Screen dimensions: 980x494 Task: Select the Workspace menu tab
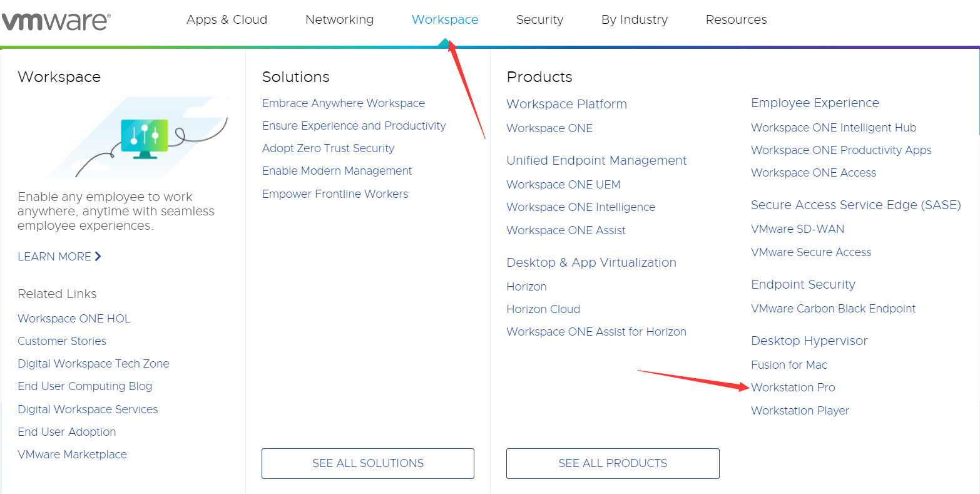[x=445, y=19]
